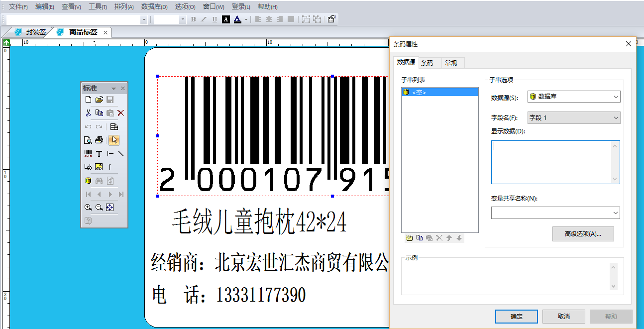Click the Print printer icon
This screenshot has height=329, width=644.
(x=99, y=140)
